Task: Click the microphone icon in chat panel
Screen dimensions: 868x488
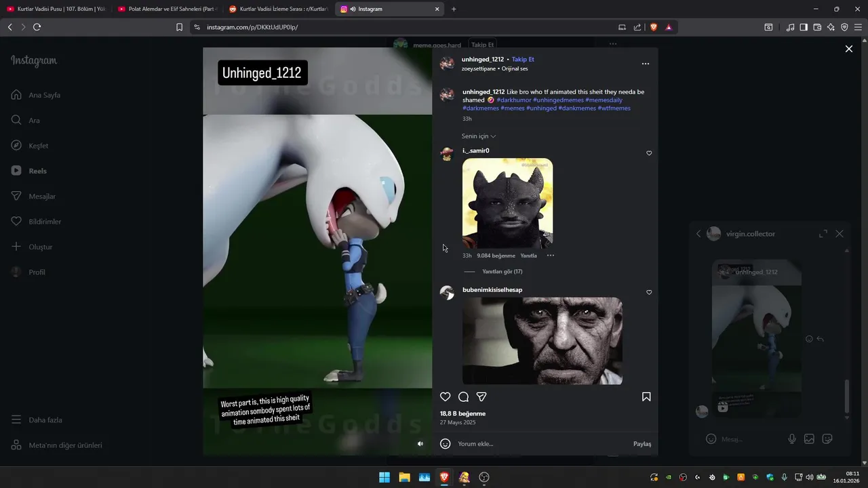Action: pos(792,439)
